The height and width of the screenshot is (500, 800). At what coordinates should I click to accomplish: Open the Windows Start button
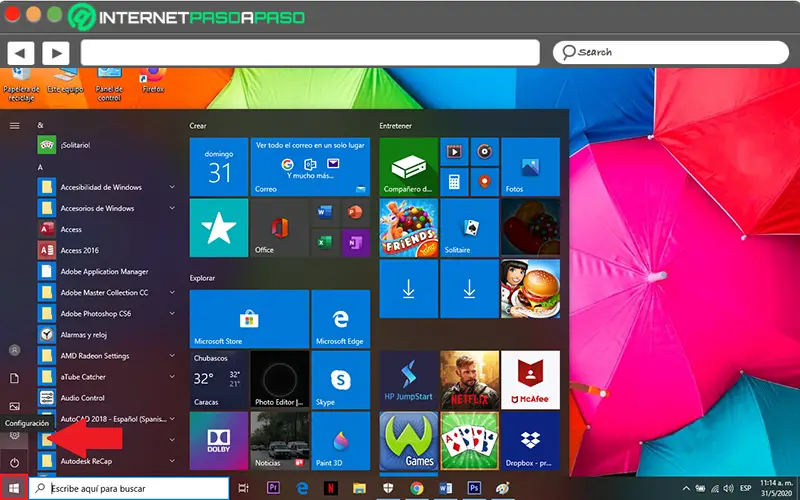point(14,488)
